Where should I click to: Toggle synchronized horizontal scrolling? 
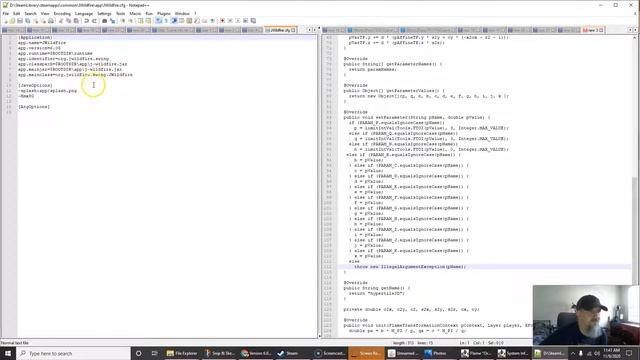pyautogui.click(x=148, y=20)
